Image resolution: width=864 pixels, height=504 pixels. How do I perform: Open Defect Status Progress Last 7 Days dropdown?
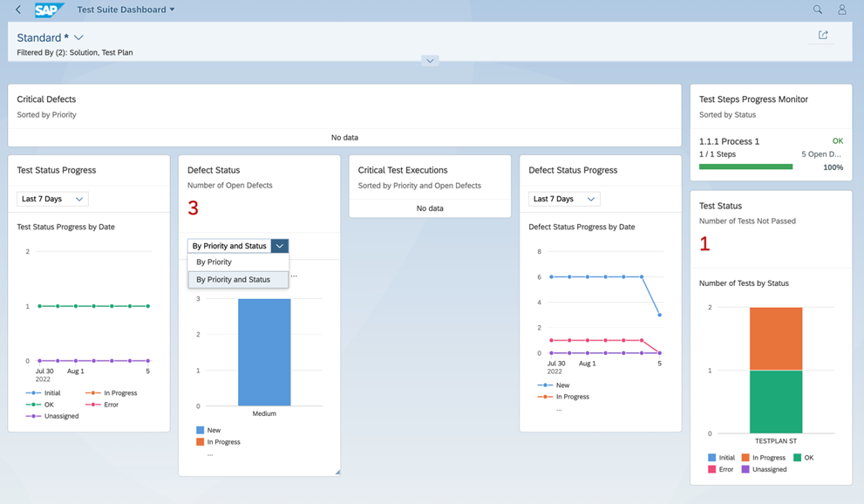[x=564, y=199]
